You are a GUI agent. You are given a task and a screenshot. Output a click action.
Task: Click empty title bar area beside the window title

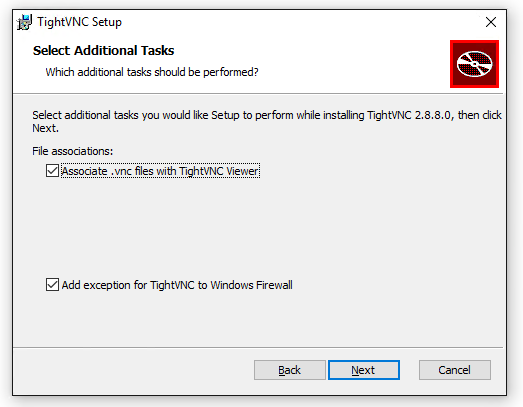[300, 22]
